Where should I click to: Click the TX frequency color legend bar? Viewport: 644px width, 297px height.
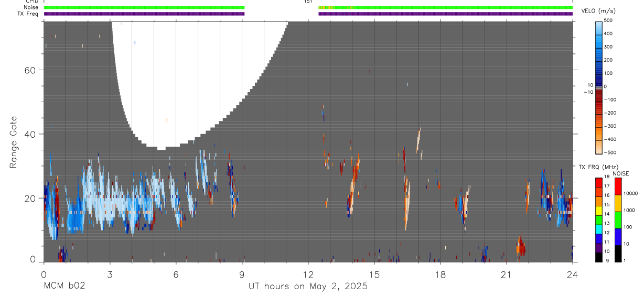[599, 220]
